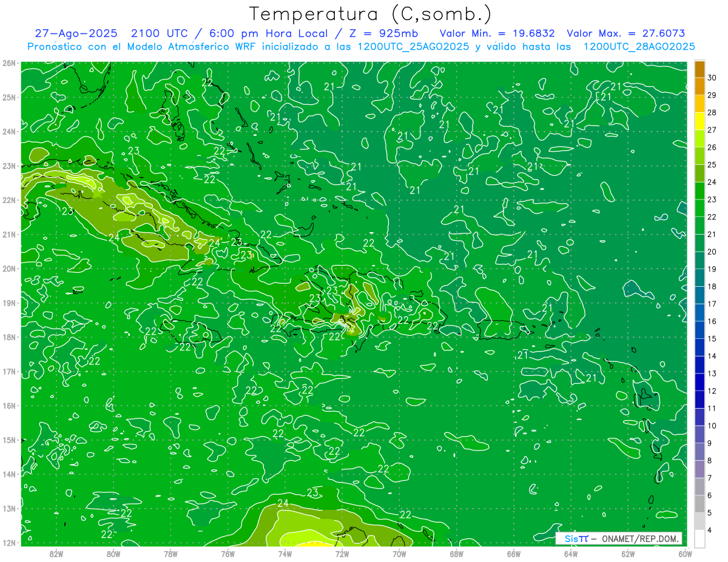This screenshot has height=562, width=728.
Task: Click the colorbar scale label '30'
Action: tap(712, 78)
